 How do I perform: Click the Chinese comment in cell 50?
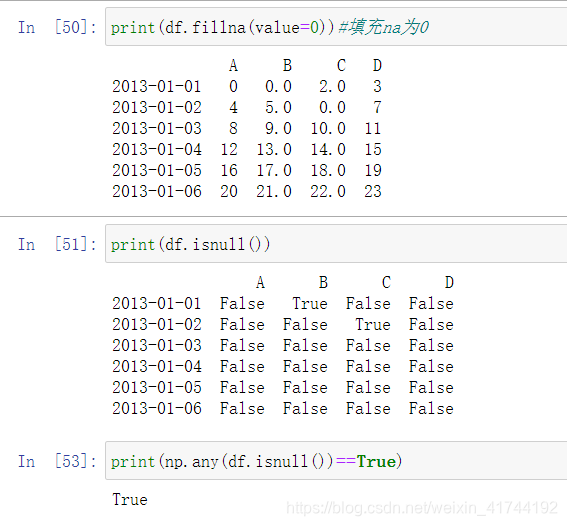pyautogui.click(x=384, y=27)
